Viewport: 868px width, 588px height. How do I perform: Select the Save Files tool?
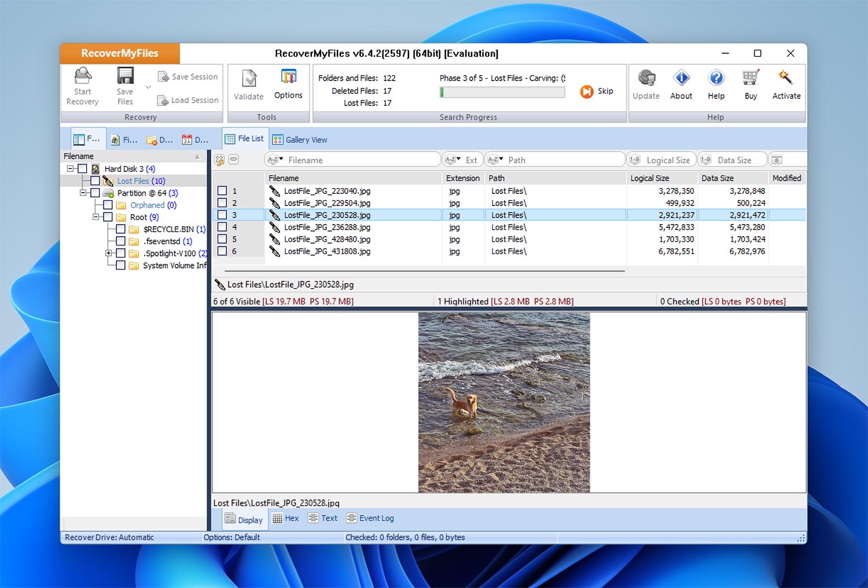tap(124, 86)
